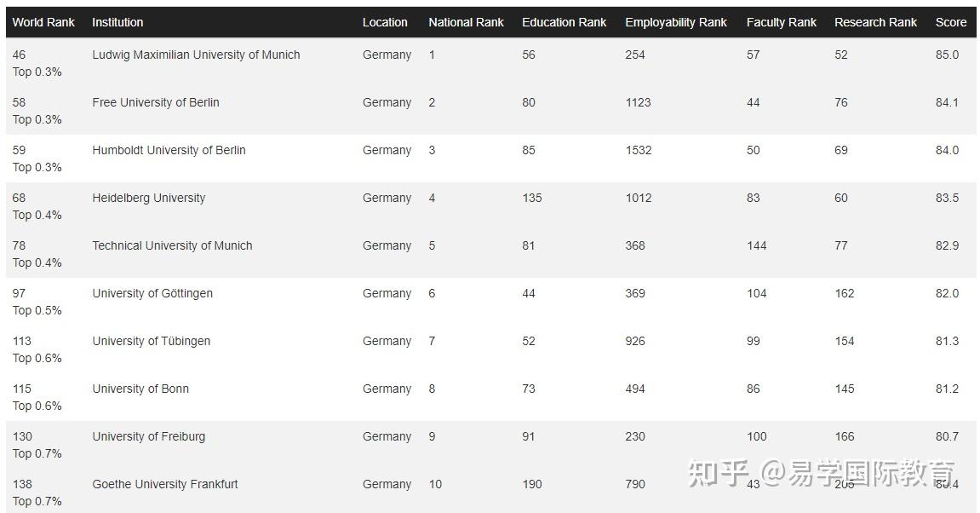The image size is (980, 513).
Task: Select Heidelberg University
Action: click(x=149, y=199)
